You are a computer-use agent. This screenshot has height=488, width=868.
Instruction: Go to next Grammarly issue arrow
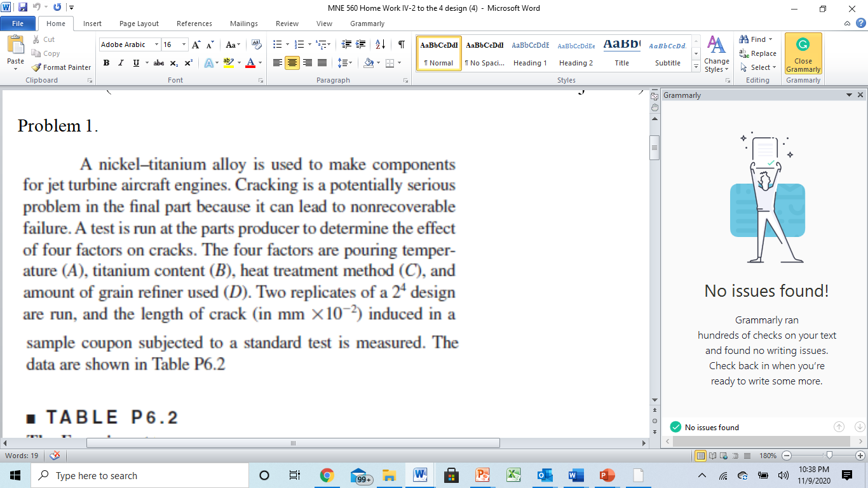click(x=860, y=427)
